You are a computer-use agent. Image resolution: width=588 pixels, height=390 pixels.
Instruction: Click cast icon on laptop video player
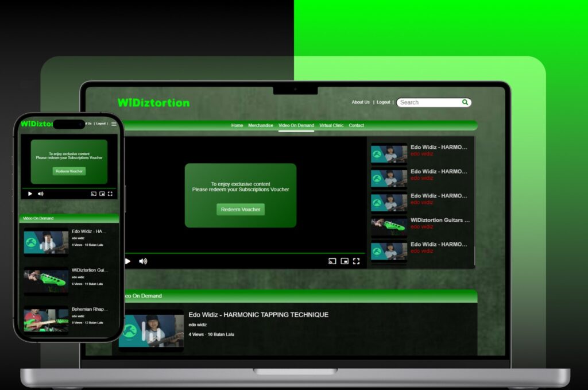coord(332,261)
